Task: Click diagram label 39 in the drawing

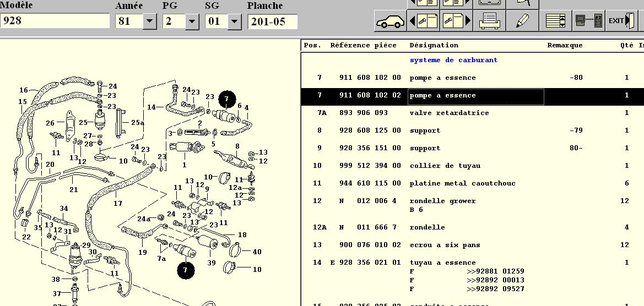Action: pyautogui.click(x=211, y=263)
